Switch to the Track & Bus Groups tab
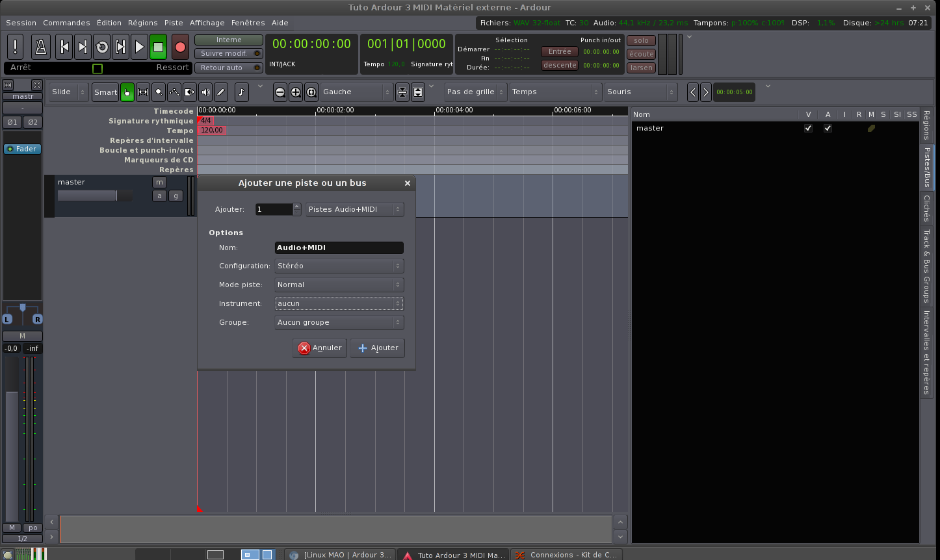 tap(927, 266)
